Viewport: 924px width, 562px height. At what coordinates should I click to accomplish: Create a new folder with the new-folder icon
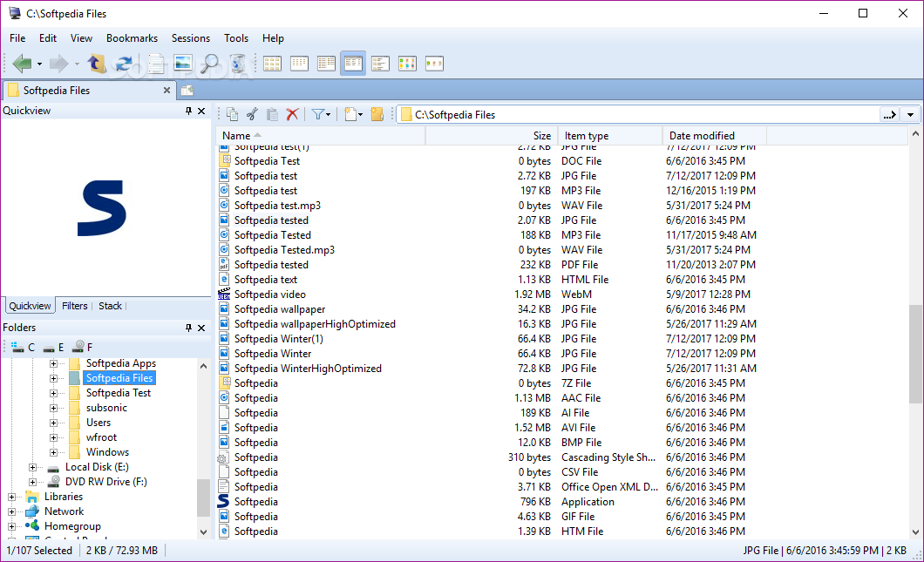[x=377, y=114]
